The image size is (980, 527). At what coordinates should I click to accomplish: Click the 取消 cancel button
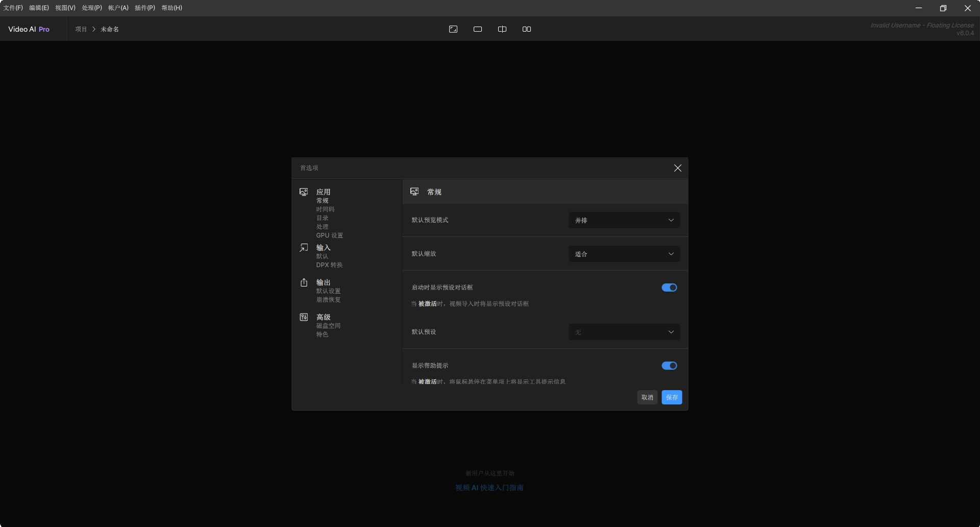(647, 397)
